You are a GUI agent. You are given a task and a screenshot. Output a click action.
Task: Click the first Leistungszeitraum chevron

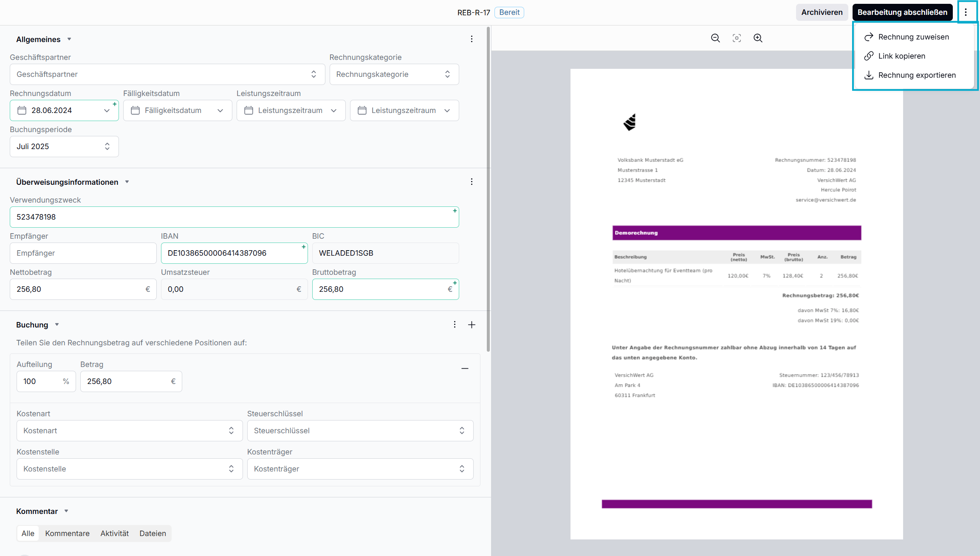[333, 110]
